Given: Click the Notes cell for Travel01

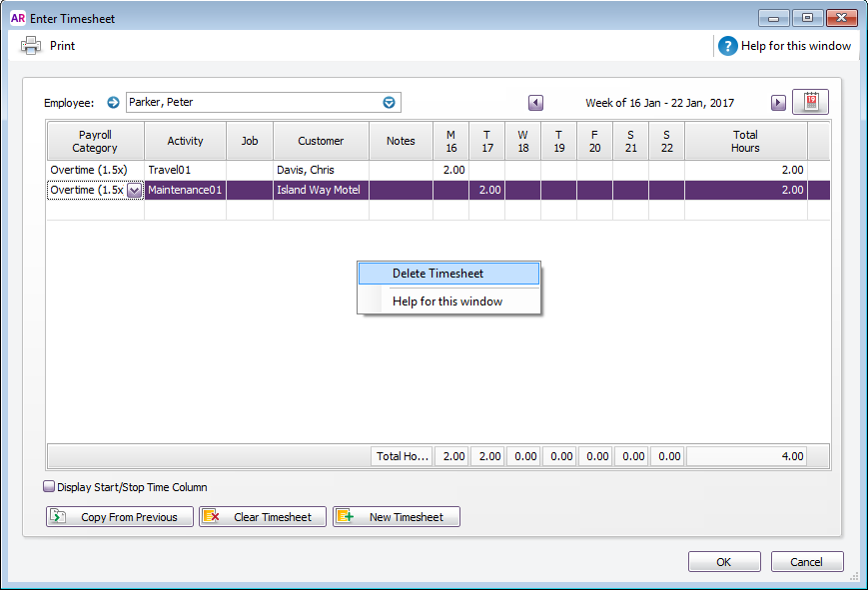Looking at the screenshot, I should 401,169.
